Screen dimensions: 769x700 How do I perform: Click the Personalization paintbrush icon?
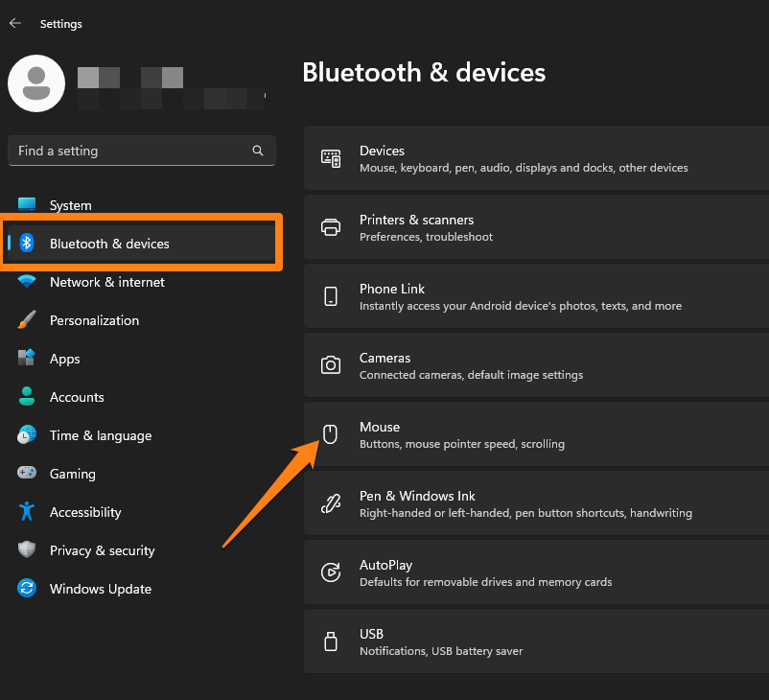[x=27, y=320]
